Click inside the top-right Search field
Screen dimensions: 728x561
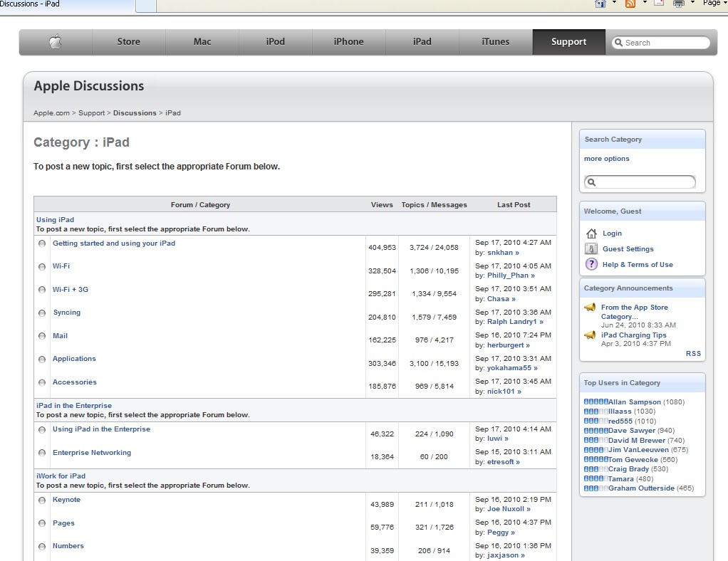662,42
